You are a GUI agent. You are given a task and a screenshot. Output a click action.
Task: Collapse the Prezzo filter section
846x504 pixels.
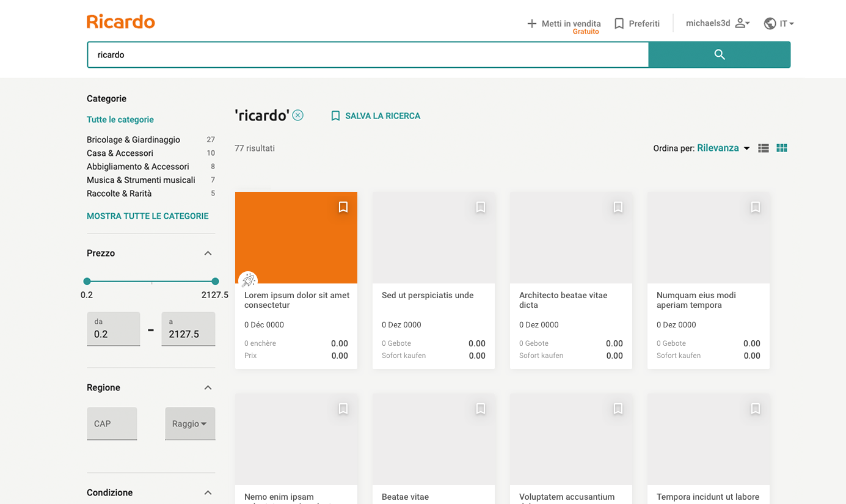(208, 253)
